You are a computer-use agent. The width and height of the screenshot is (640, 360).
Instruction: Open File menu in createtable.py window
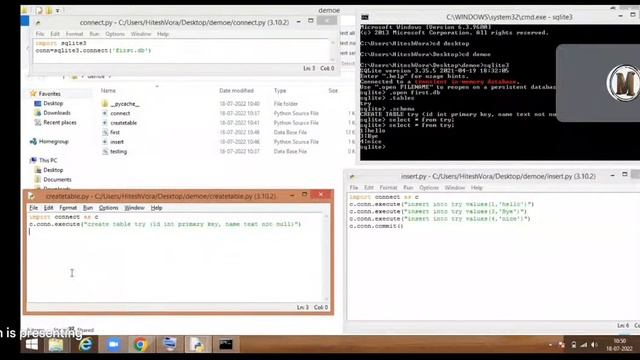click(x=33, y=208)
